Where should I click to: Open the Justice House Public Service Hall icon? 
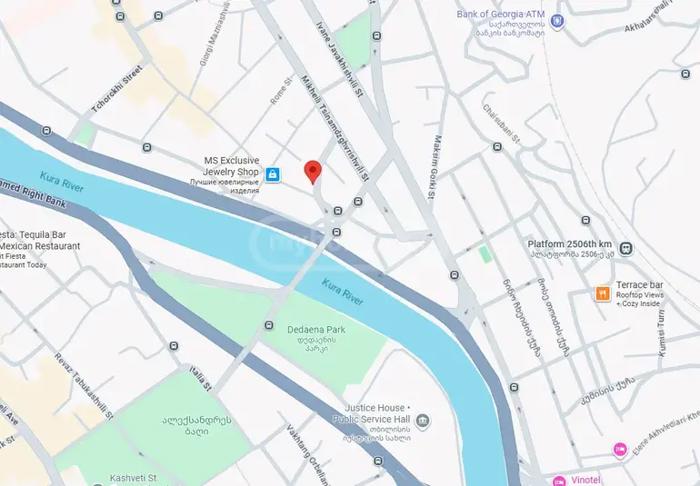(422, 420)
